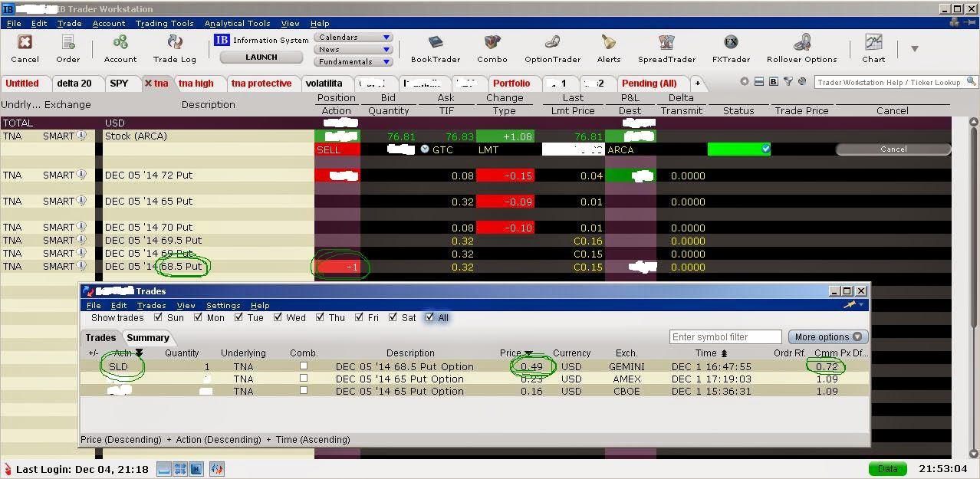The image size is (980, 479).
Task: Click the Enter symbol filter field
Action: pyautogui.click(x=725, y=337)
